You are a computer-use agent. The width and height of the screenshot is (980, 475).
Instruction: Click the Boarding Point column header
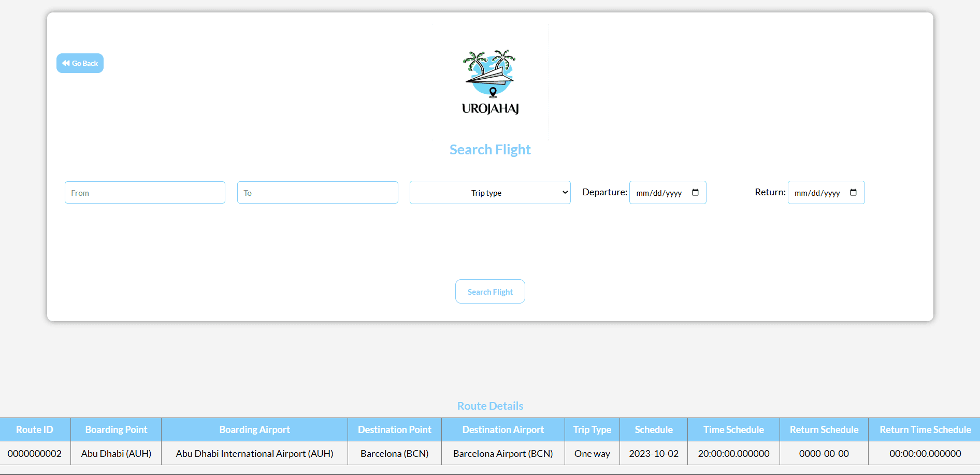(x=116, y=429)
